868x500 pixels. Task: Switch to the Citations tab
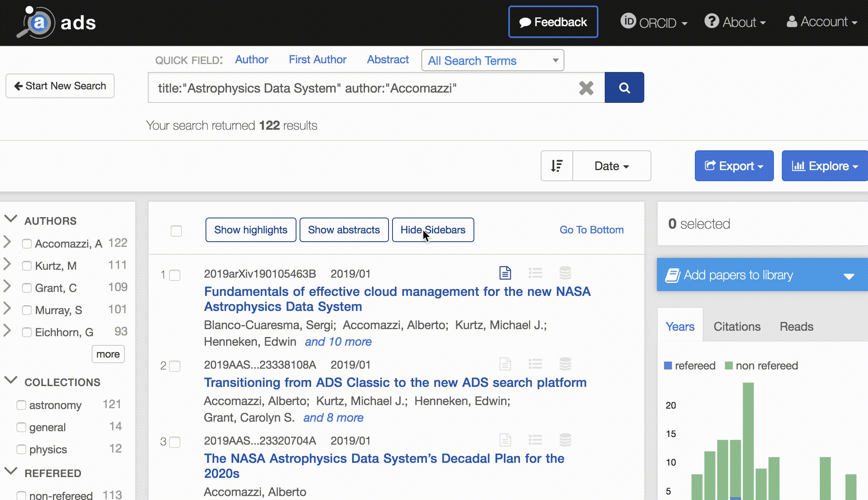click(737, 326)
